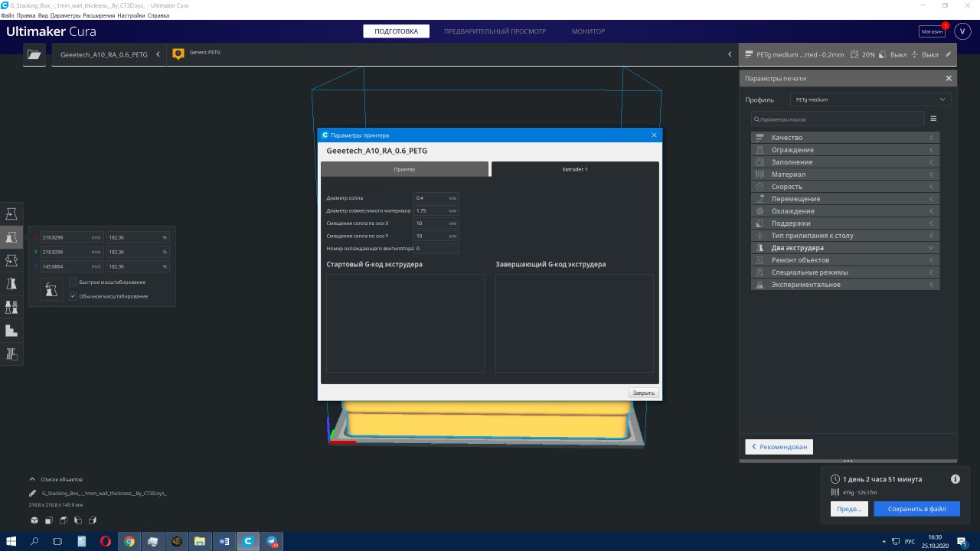This screenshot has height=551, width=980.
Task: Select the Support Blocker tool
Action: (x=11, y=331)
